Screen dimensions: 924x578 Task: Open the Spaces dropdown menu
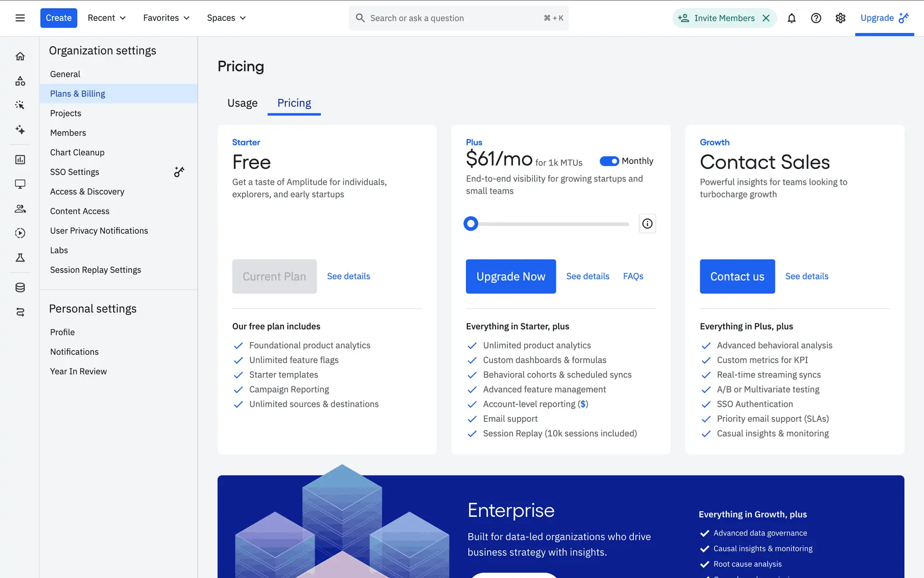(x=226, y=18)
